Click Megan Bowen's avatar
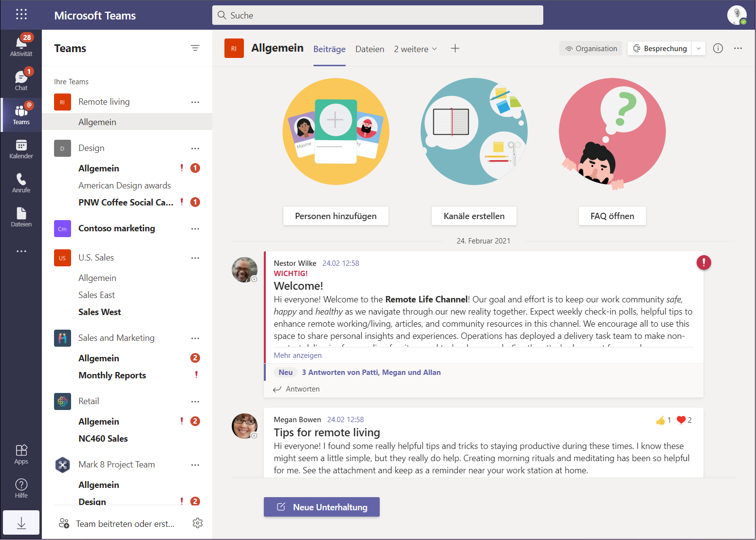 coord(244,426)
